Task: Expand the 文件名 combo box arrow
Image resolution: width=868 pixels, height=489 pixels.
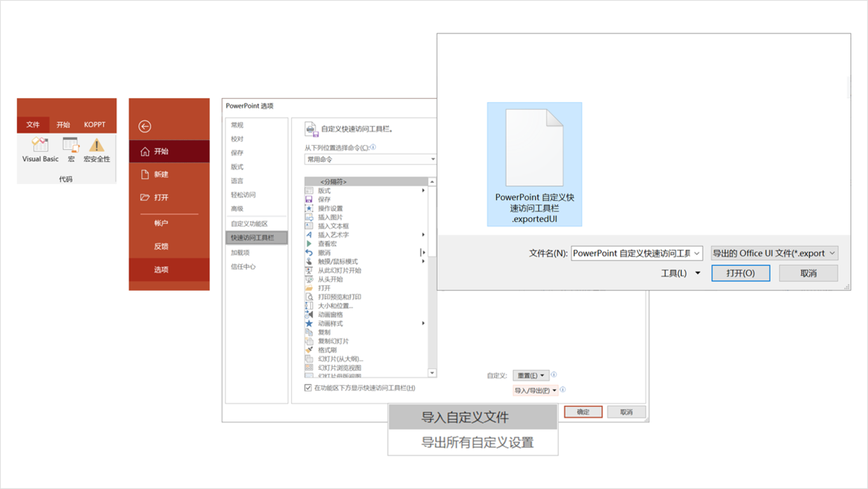Action: 696,254
